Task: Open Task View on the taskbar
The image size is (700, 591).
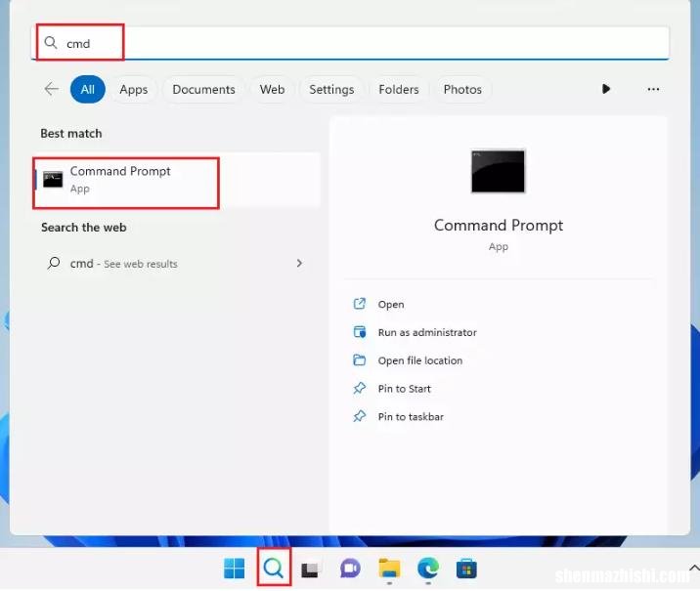Action: [311, 569]
